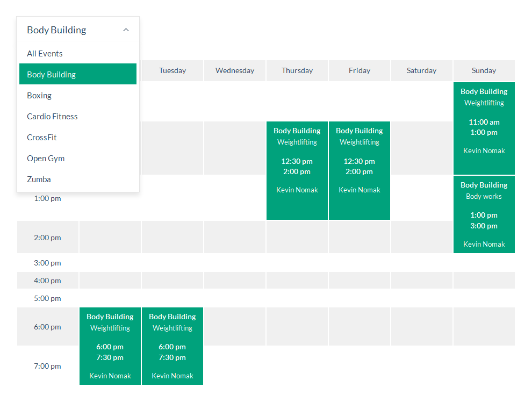Image resolution: width=532 pixels, height=402 pixels.
Task: Select Boxing from the events list
Action: (39, 96)
